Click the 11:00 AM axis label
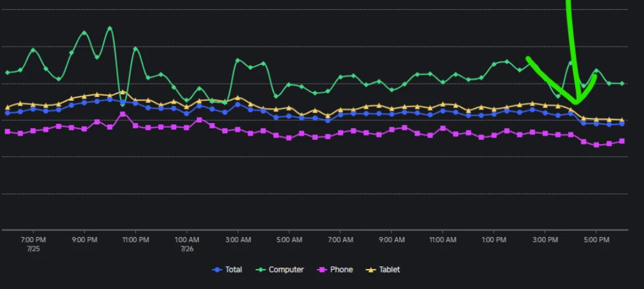644x289 pixels. (x=443, y=239)
